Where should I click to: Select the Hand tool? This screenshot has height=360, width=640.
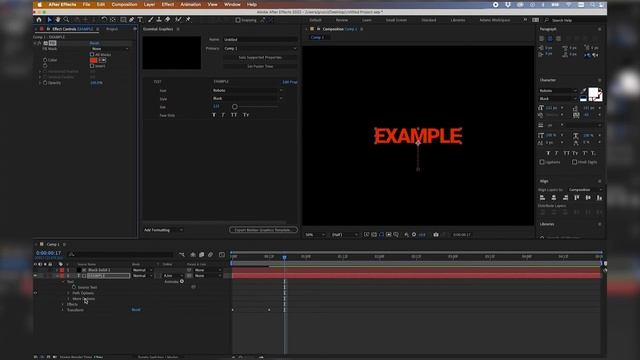[58, 20]
